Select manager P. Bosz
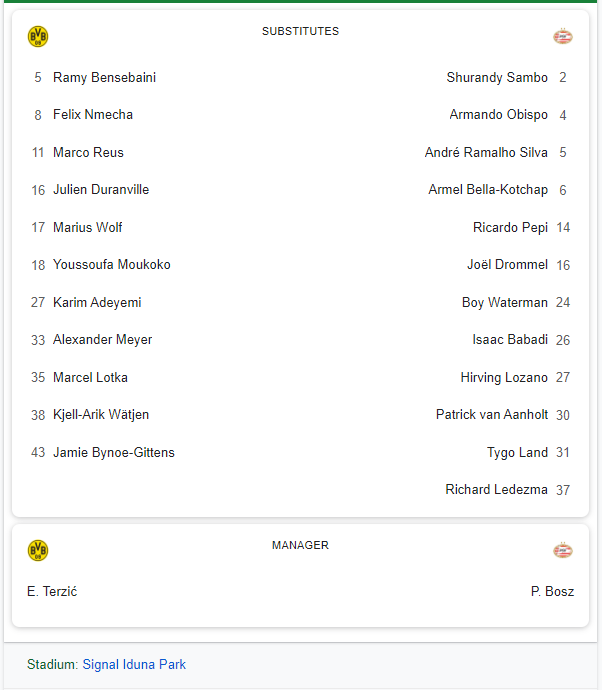 (x=552, y=591)
